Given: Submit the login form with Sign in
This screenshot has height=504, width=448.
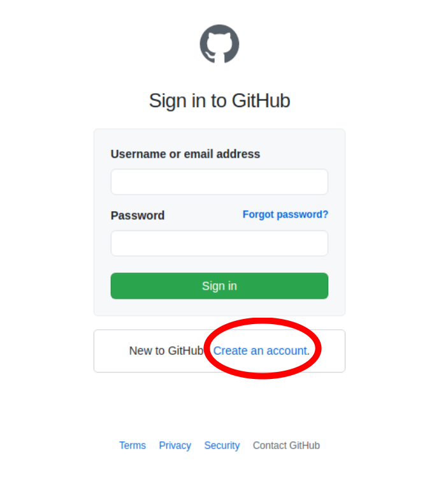Looking at the screenshot, I should (x=219, y=286).
